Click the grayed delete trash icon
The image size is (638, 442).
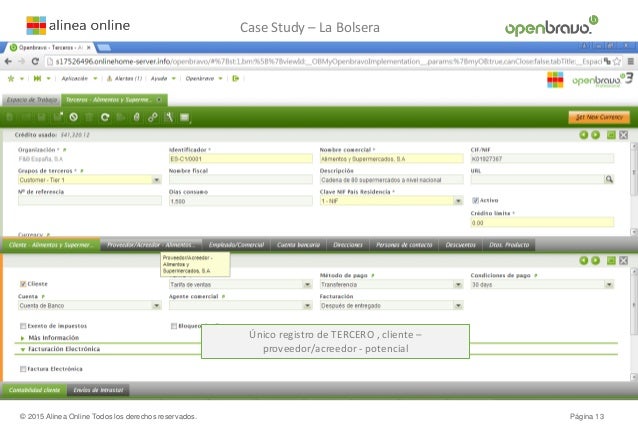[89, 117]
